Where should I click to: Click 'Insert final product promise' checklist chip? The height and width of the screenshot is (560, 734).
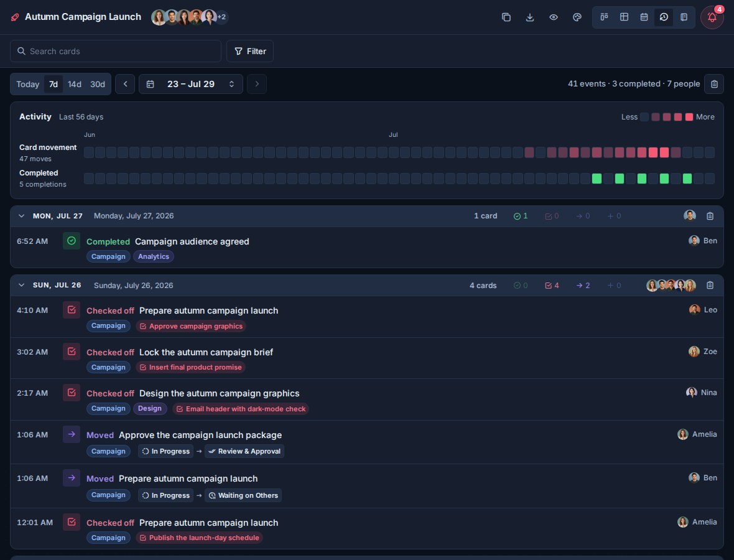coord(190,367)
